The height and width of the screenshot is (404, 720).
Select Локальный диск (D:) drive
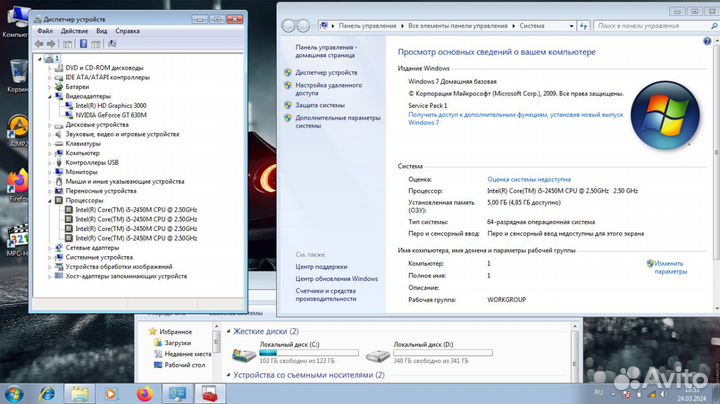tap(429, 352)
